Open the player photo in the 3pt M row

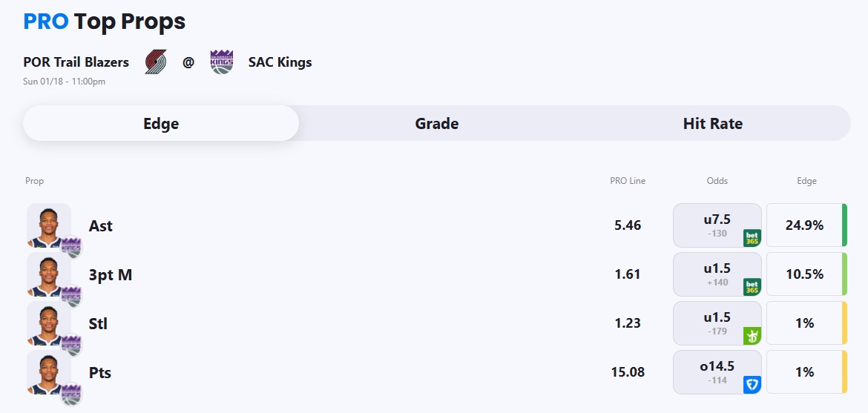click(47, 273)
